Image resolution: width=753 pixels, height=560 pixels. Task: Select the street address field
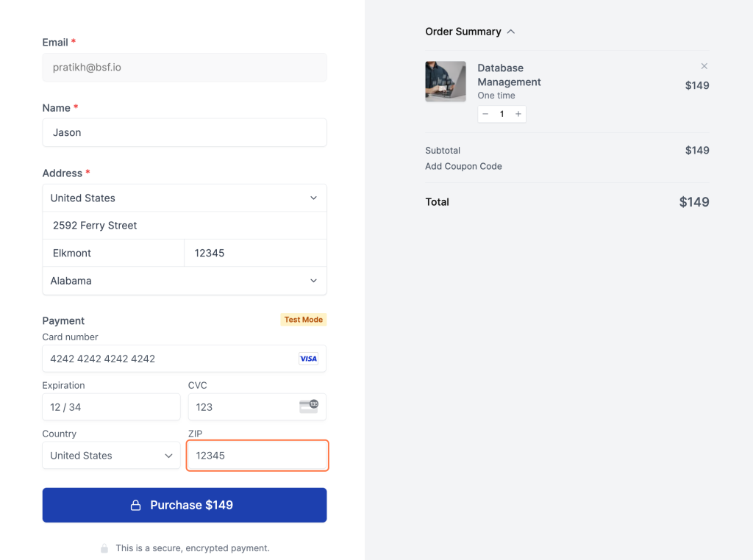[x=185, y=226]
